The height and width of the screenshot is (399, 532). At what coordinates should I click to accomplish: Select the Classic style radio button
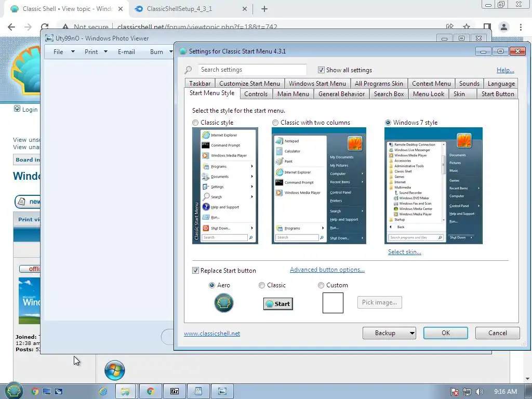pos(195,123)
